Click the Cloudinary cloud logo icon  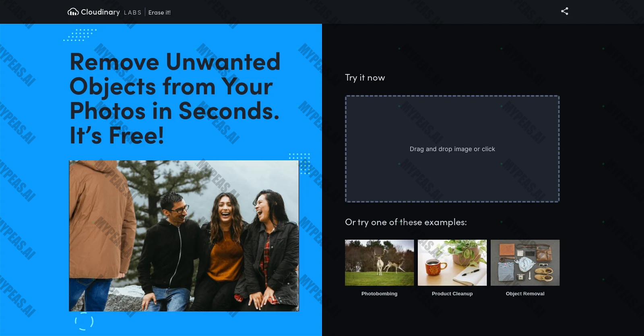[x=73, y=12]
